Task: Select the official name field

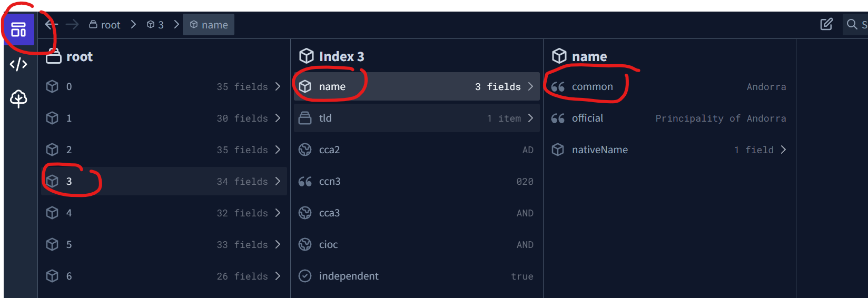Action: tap(669, 118)
